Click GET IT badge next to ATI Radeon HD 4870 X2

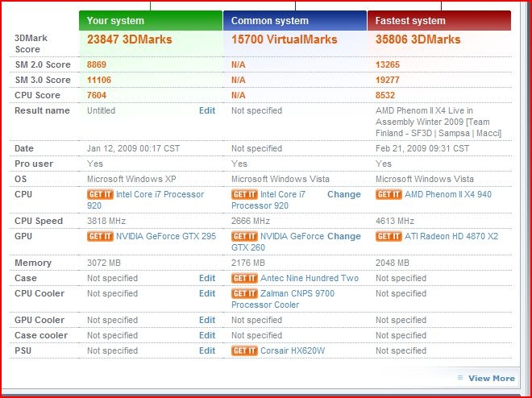tap(389, 236)
